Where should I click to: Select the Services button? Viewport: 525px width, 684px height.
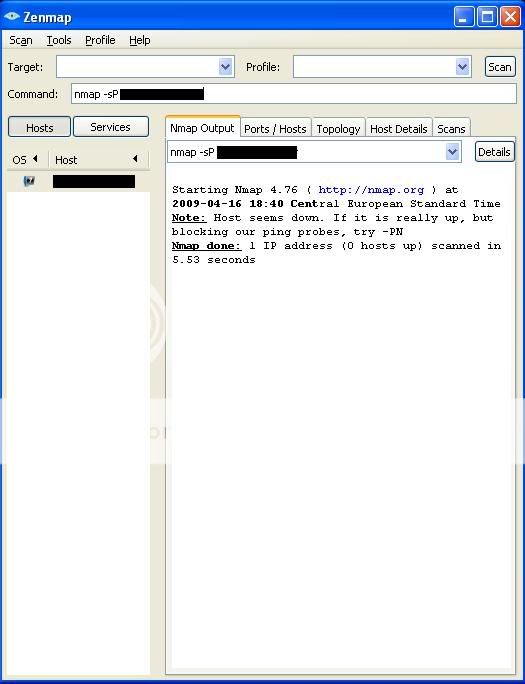point(110,127)
